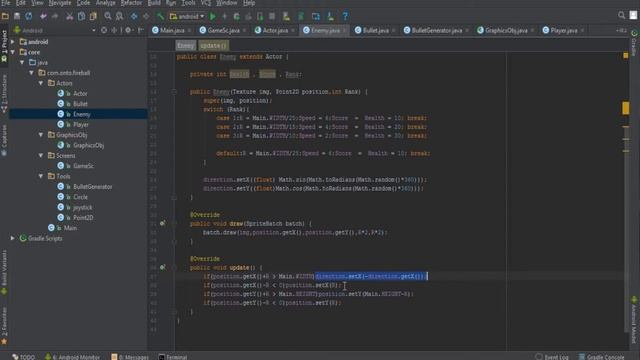Click the Search Everywhere magnifier icon
The height and width of the screenshot is (360, 640).
click(x=621, y=16)
